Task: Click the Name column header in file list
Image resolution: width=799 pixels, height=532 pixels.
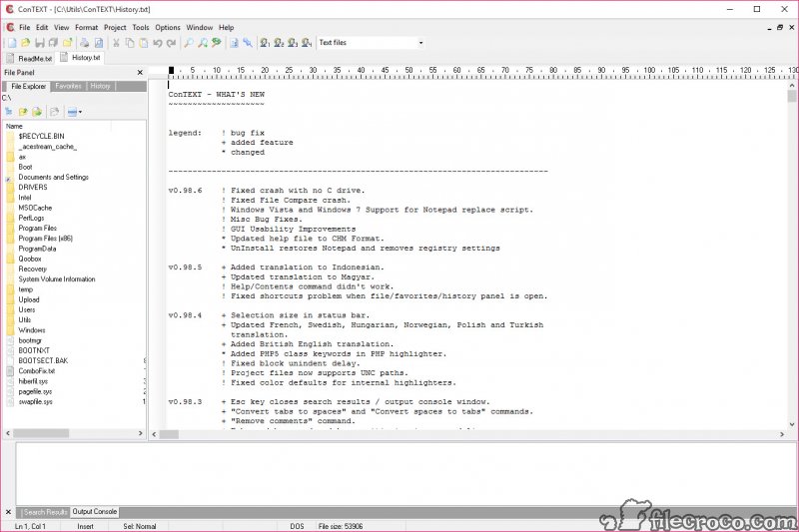Action: [58, 126]
